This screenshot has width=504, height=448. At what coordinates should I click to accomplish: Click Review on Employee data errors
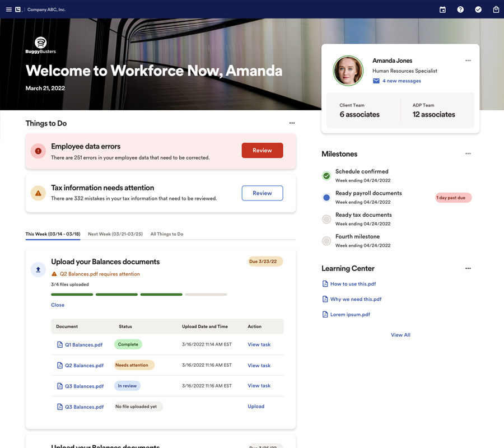262,150
